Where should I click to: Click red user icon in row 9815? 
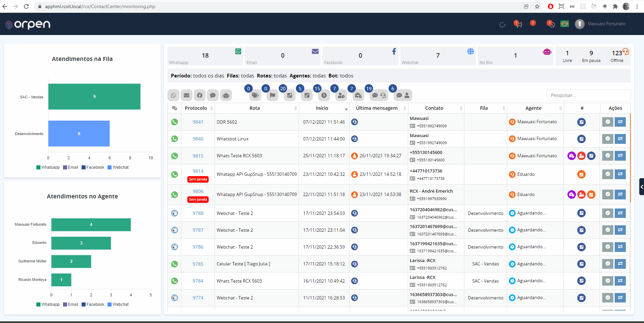point(581,156)
